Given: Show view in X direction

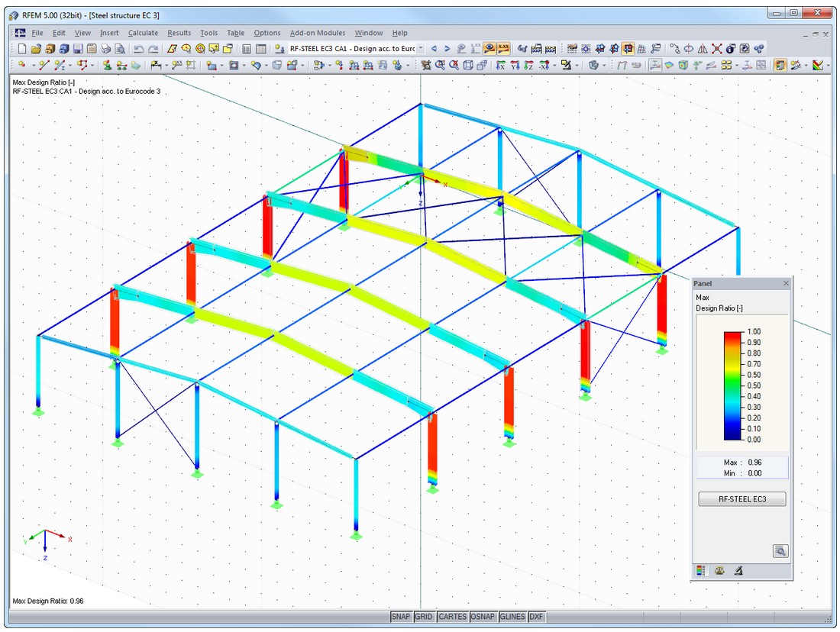Looking at the screenshot, I should tap(500, 66).
